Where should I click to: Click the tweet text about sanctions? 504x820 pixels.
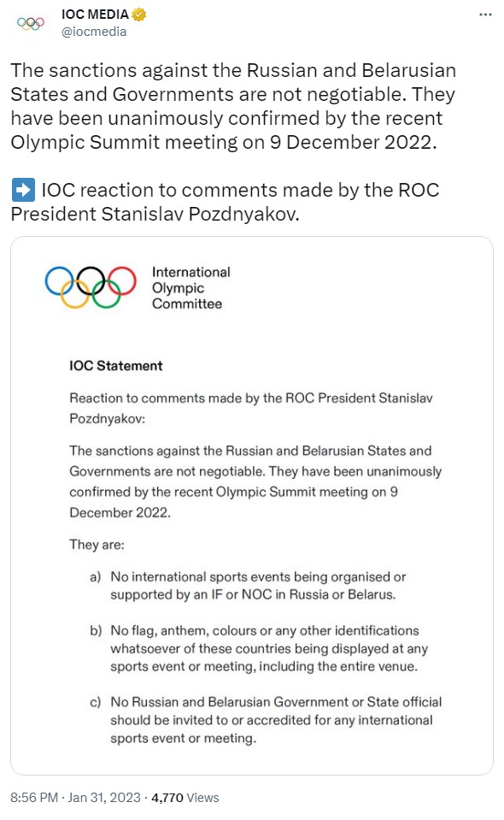[x=233, y=106]
